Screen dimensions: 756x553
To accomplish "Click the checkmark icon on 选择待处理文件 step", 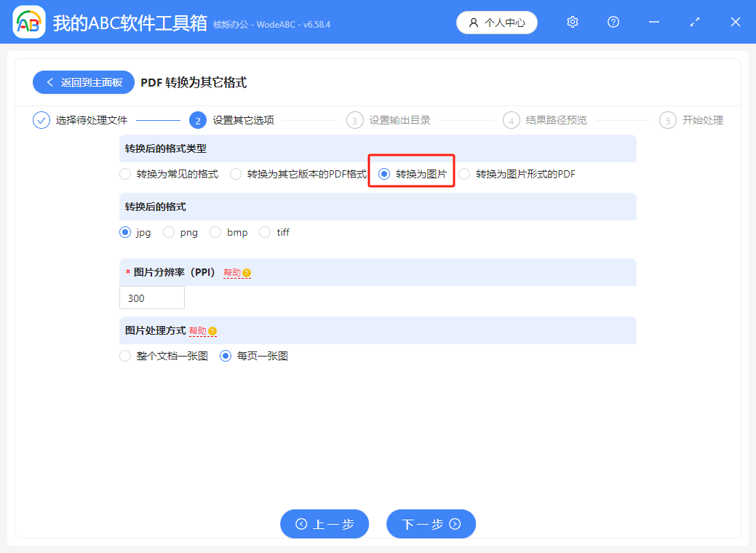I will click(x=41, y=119).
